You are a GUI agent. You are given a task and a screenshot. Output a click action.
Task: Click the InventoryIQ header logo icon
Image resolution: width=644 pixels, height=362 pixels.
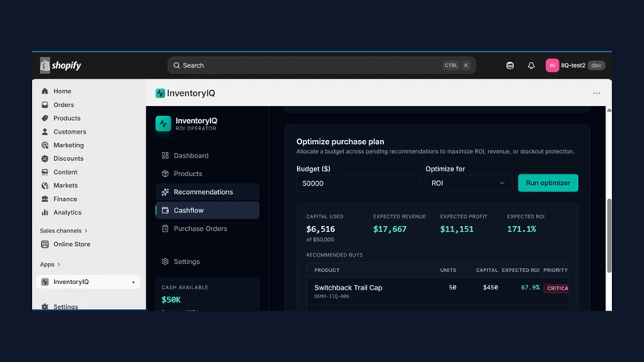tap(160, 93)
